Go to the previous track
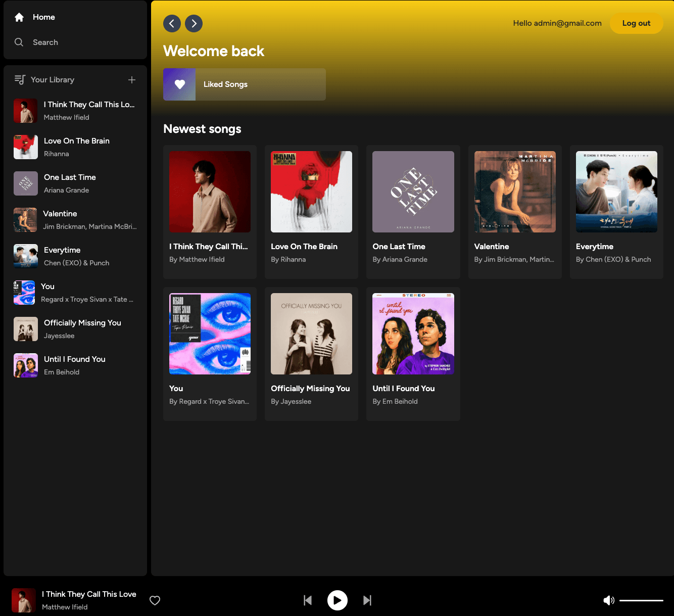The image size is (674, 616). (x=307, y=600)
